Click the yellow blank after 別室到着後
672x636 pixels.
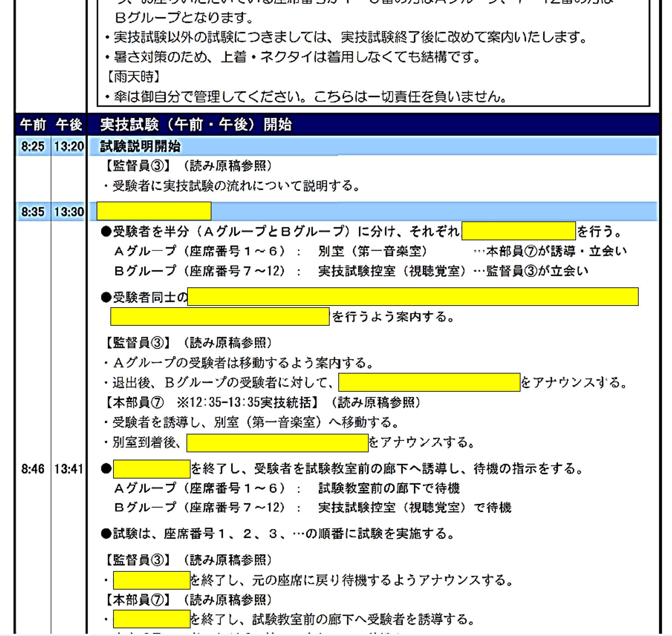pos(277,443)
